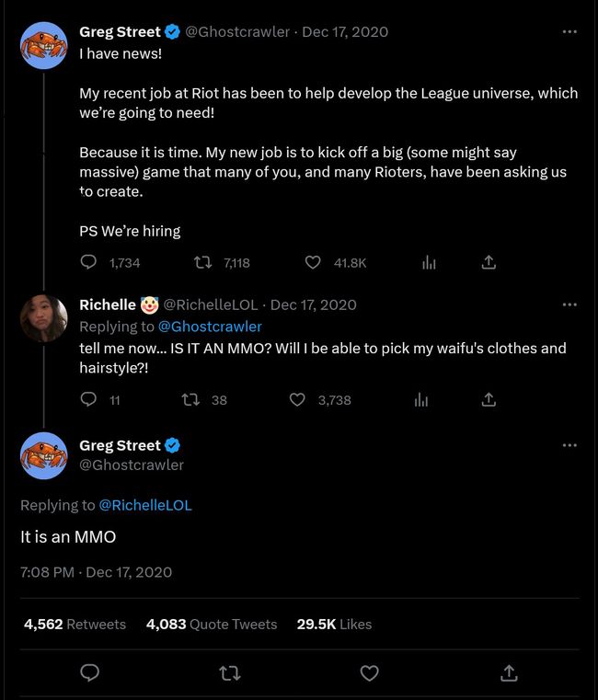Retweet the 'I have news!' tweet
This screenshot has height=700, width=598.
tap(200, 262)
